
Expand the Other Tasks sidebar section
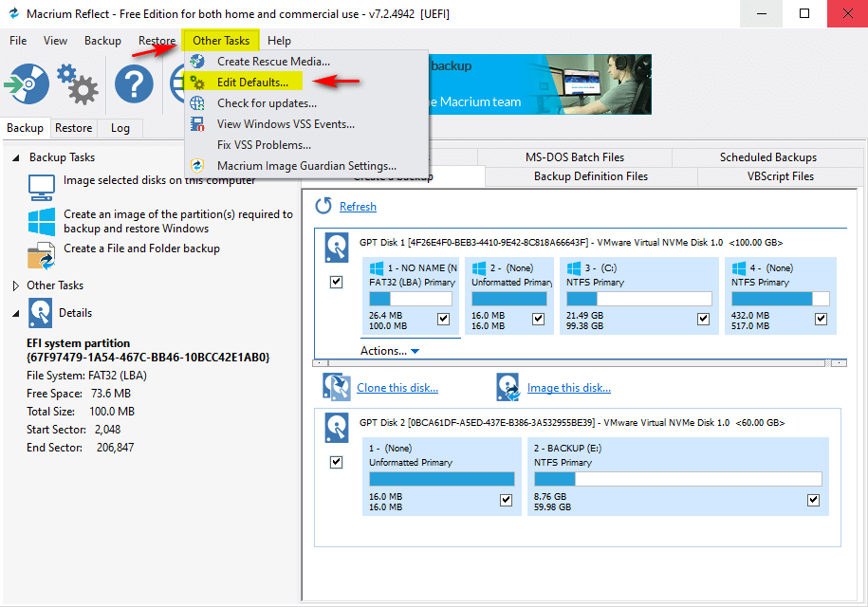pyautogui.click(x=16, y=285)
